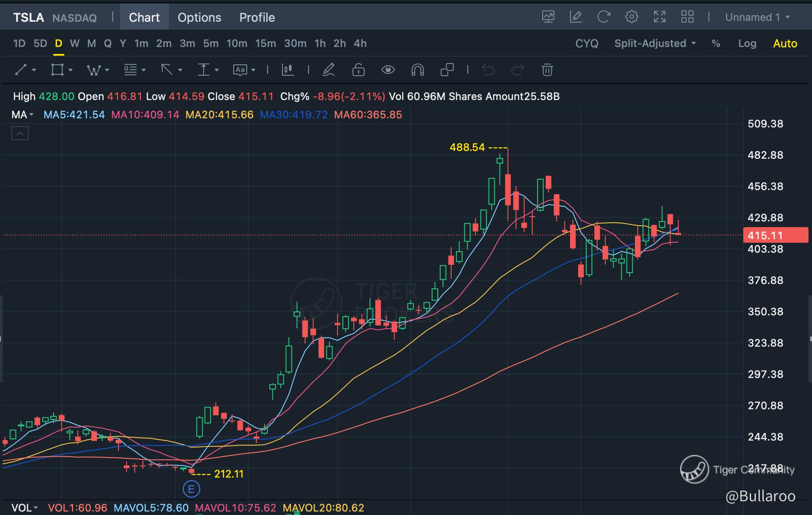Select the 15m timeframe
The height and width of the screenshot is (515, 812).
coord(265,43)
